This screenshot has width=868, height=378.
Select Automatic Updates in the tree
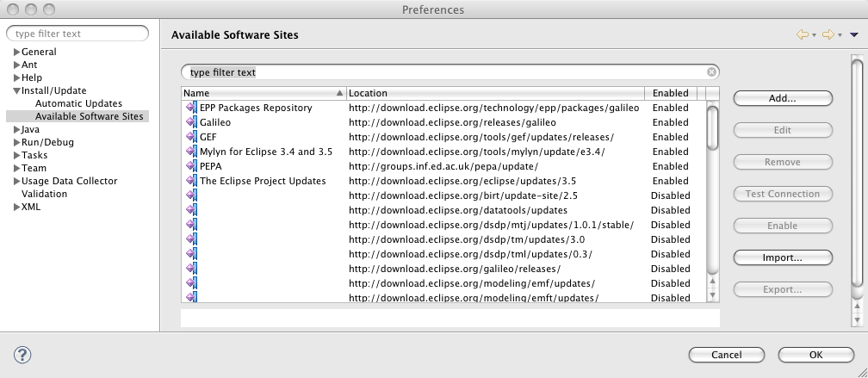78,103
